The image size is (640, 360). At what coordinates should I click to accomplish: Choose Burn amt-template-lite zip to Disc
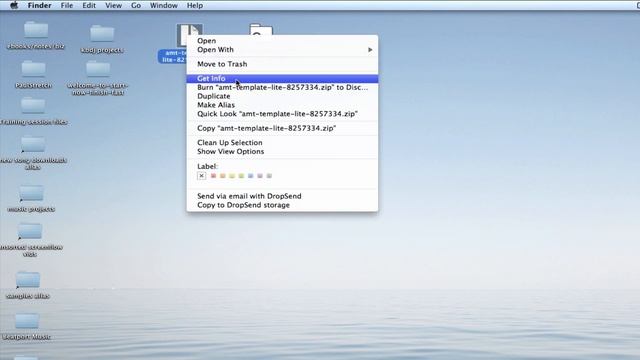[282, 87]
